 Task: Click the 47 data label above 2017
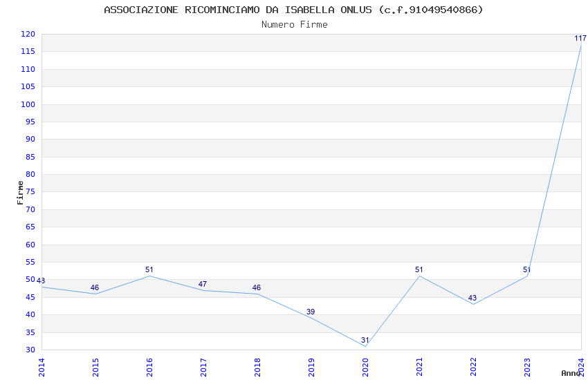[x=203, y=284]
